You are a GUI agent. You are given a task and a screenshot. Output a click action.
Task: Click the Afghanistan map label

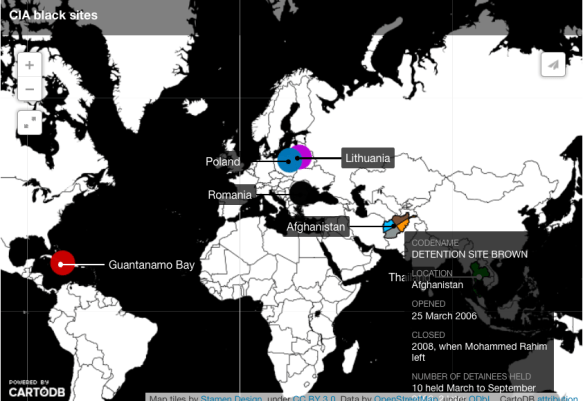[316, 227]
